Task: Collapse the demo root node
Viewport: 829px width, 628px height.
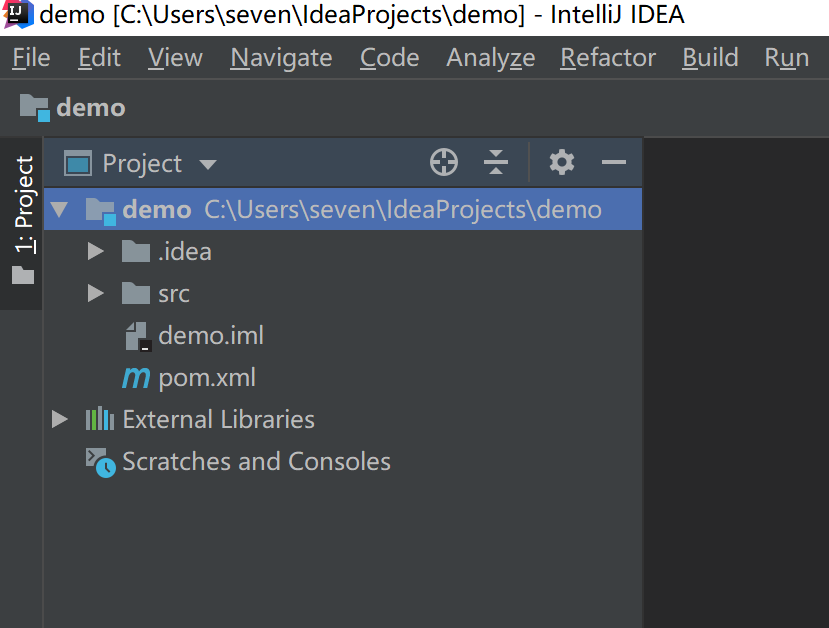Action: (59, 209)
